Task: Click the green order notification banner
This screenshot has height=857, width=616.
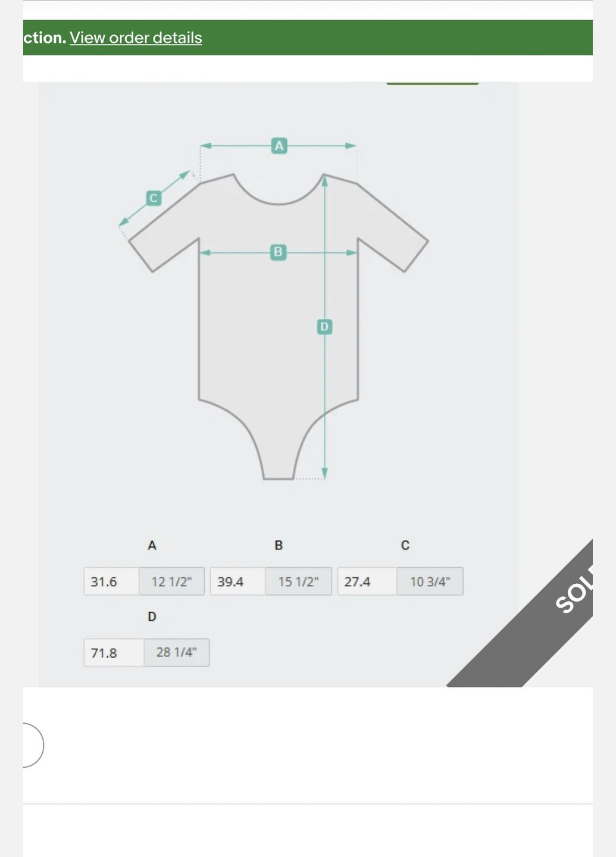Action: coord(308,37)
